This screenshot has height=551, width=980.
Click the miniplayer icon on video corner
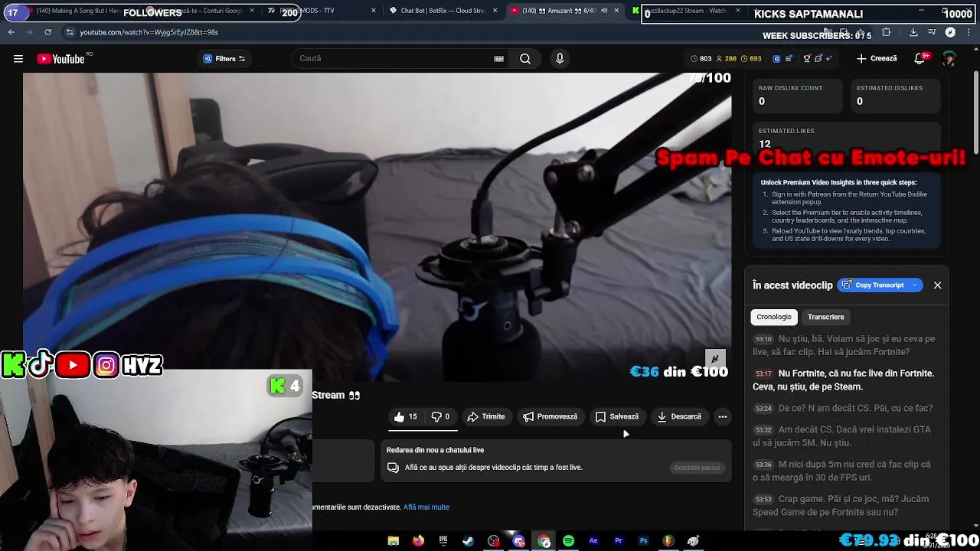tap(715, 358)
